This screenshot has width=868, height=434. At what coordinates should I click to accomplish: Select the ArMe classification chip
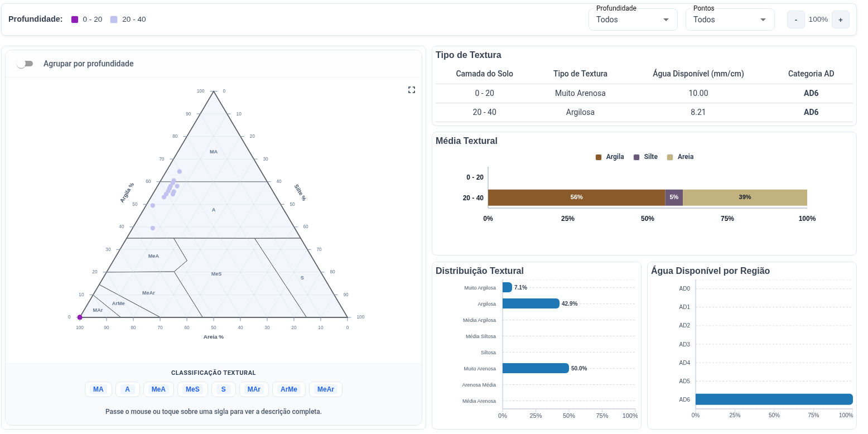pyautogui.click(x=289, y=389)
